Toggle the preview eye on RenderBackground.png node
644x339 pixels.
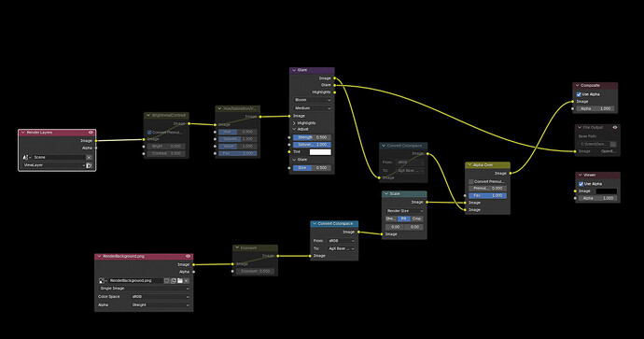tap(189, 256)
